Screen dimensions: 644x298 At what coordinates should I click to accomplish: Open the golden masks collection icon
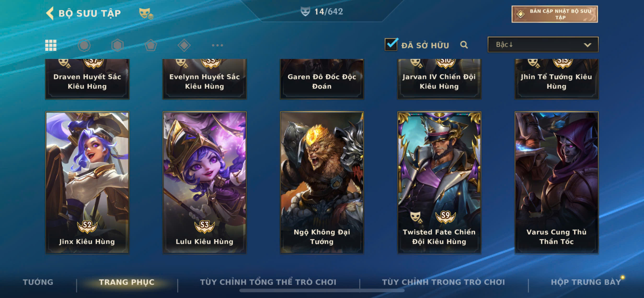pos(146,13)
